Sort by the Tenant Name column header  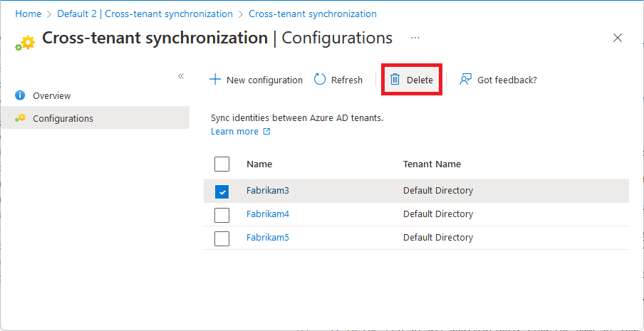click(x=432, y=164)
